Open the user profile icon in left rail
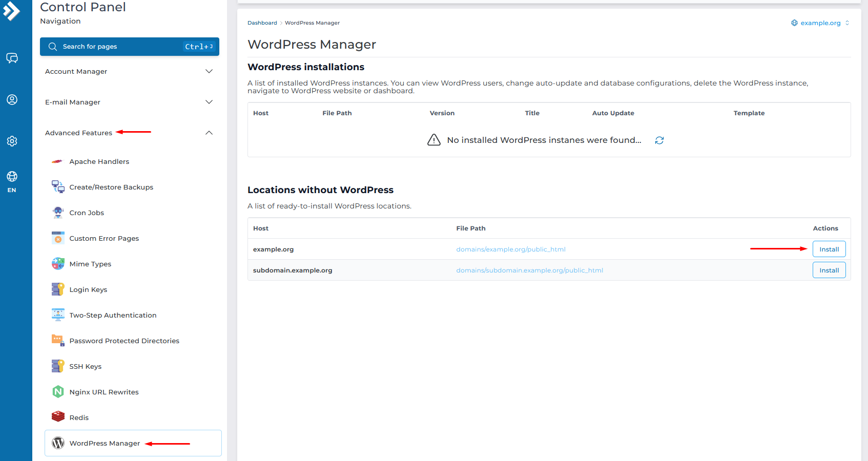The height and width of the screenshot is (461, 868). click(x=12, y=99)
